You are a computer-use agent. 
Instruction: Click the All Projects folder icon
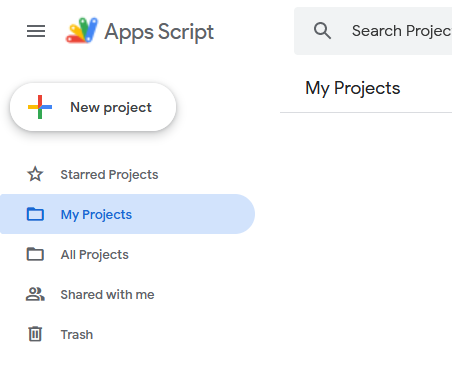[35, 254]
